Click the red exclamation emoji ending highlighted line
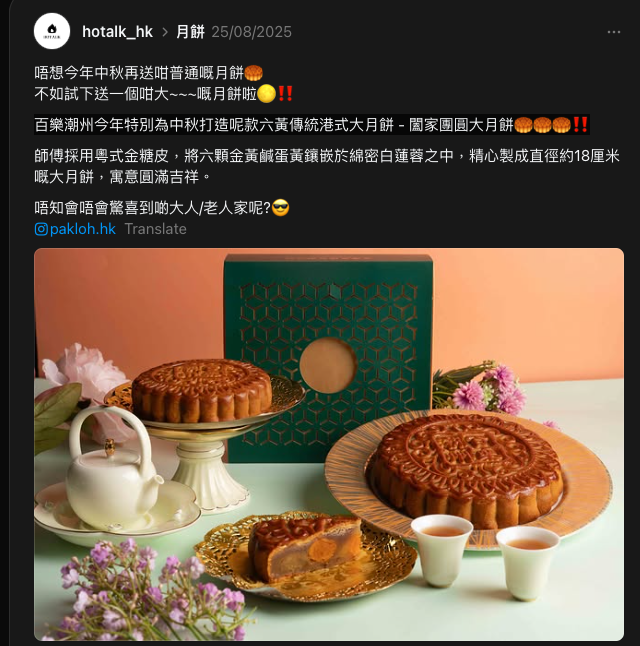640x646 pixels. point(580,124)
